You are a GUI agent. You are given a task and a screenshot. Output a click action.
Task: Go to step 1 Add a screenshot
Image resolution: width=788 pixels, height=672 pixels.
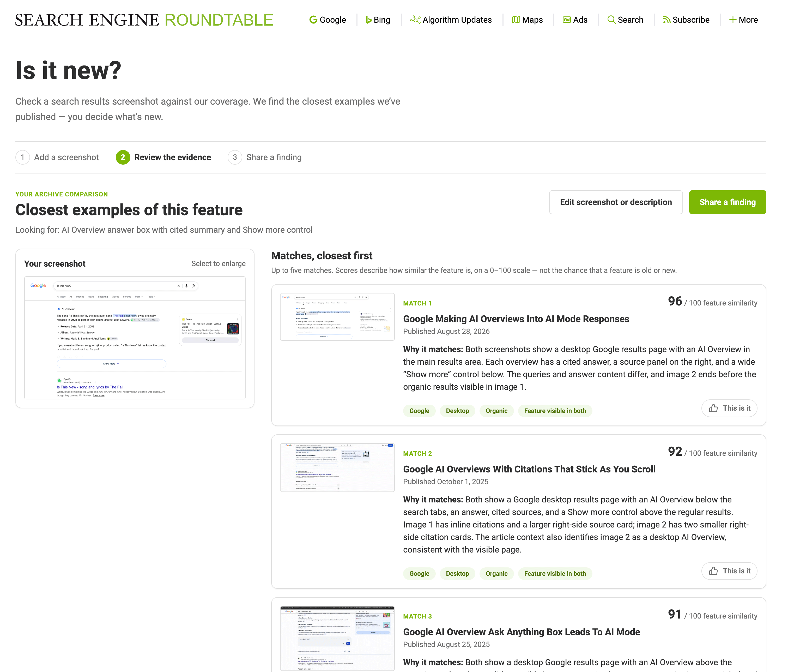[57, 157]
